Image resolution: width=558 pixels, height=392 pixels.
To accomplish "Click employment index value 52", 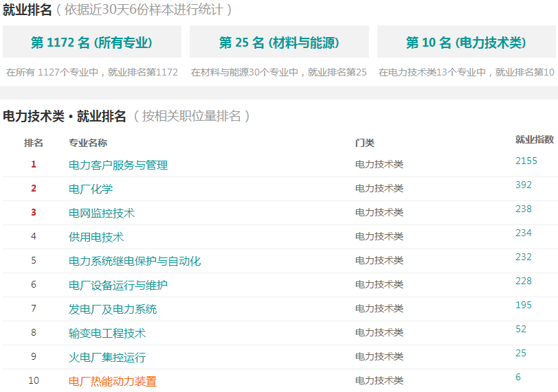I will (x=521, y=329).
